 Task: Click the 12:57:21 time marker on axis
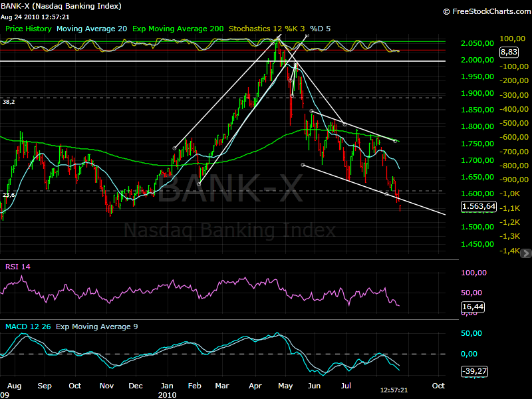(x=394, y=390)
